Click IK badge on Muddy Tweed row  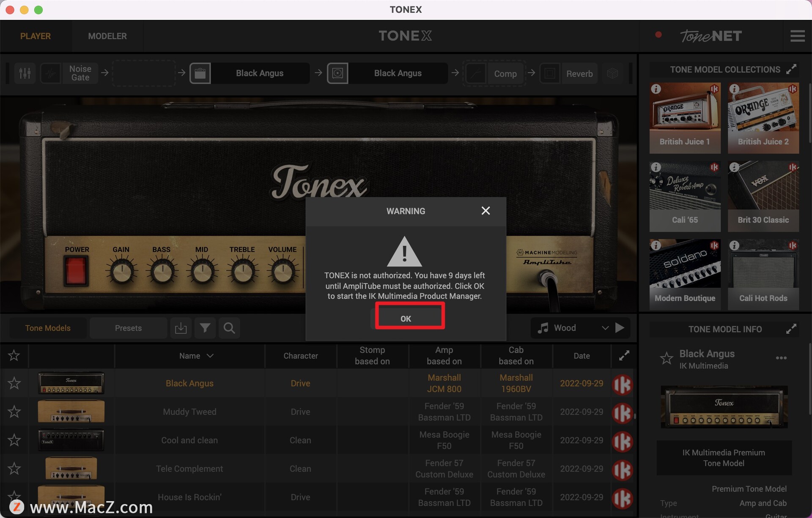pos(622,413)
